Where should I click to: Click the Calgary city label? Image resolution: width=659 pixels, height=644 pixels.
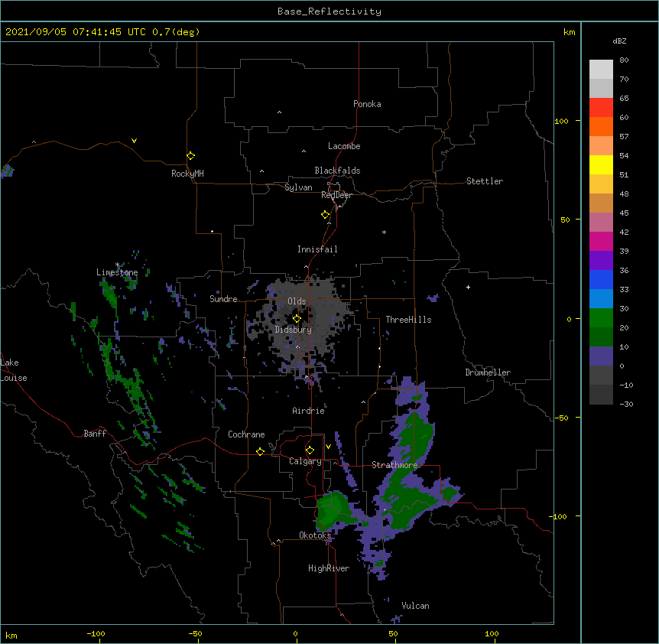click(x=305, y=461)
